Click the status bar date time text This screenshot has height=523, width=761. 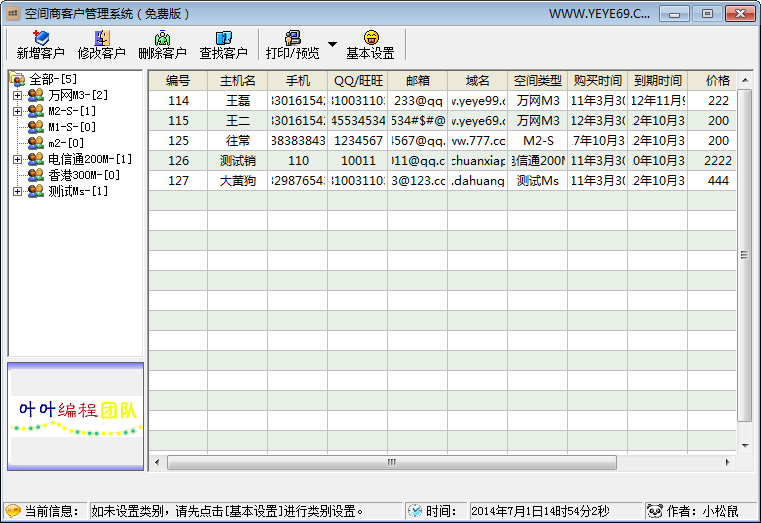click(x=540, y=511)
